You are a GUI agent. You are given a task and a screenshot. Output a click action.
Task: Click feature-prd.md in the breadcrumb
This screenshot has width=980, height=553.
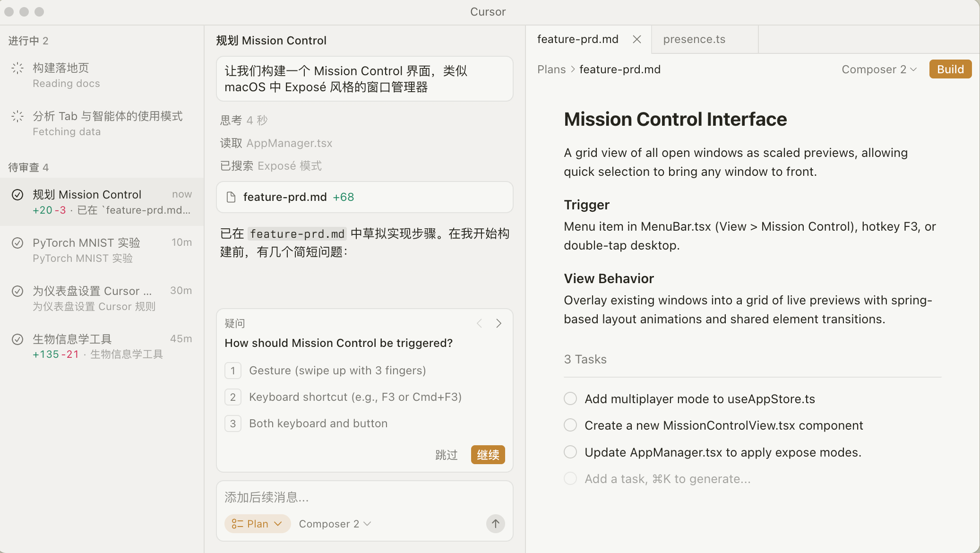[620, 69]
